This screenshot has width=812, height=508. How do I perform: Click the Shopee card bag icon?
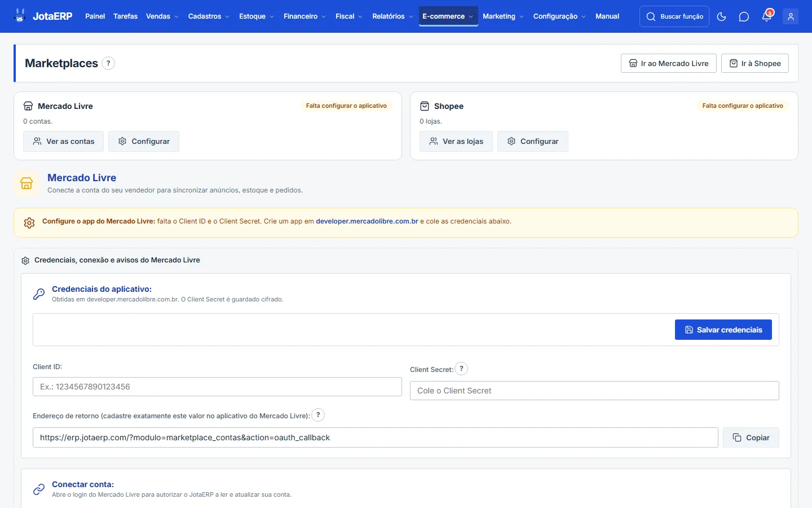[x=425, y=106]
